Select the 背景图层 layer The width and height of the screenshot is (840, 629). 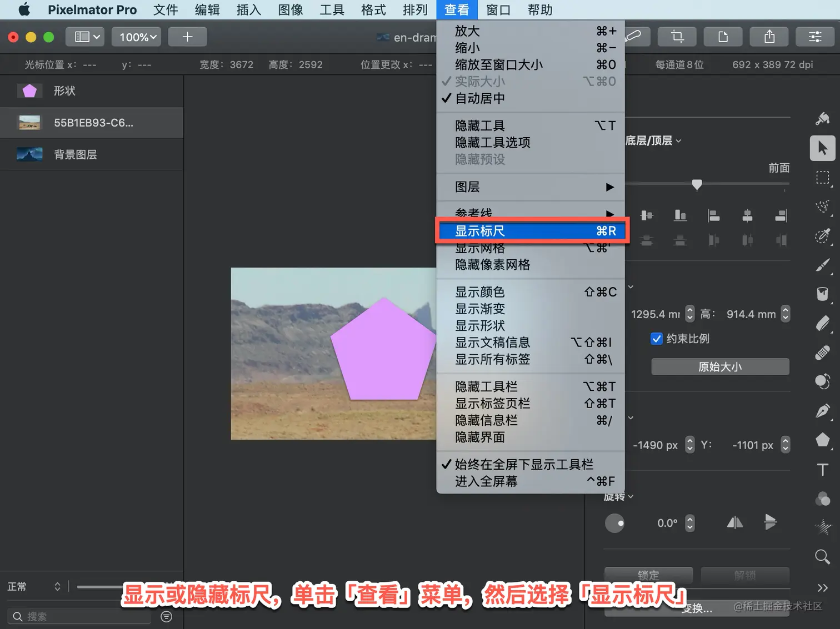pyautogui.click(x=92, y=154)
